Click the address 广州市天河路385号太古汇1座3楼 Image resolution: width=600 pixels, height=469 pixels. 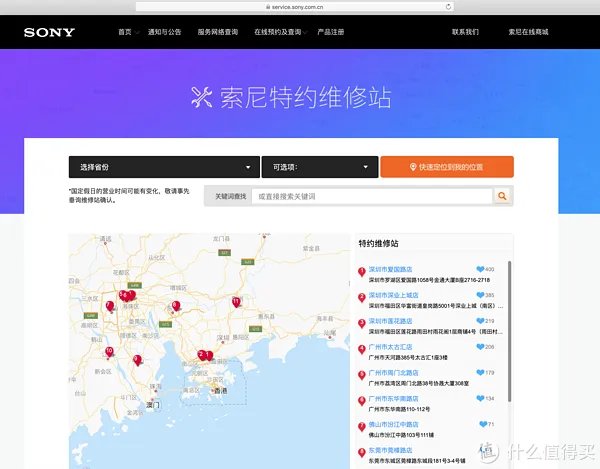point(408,357)
